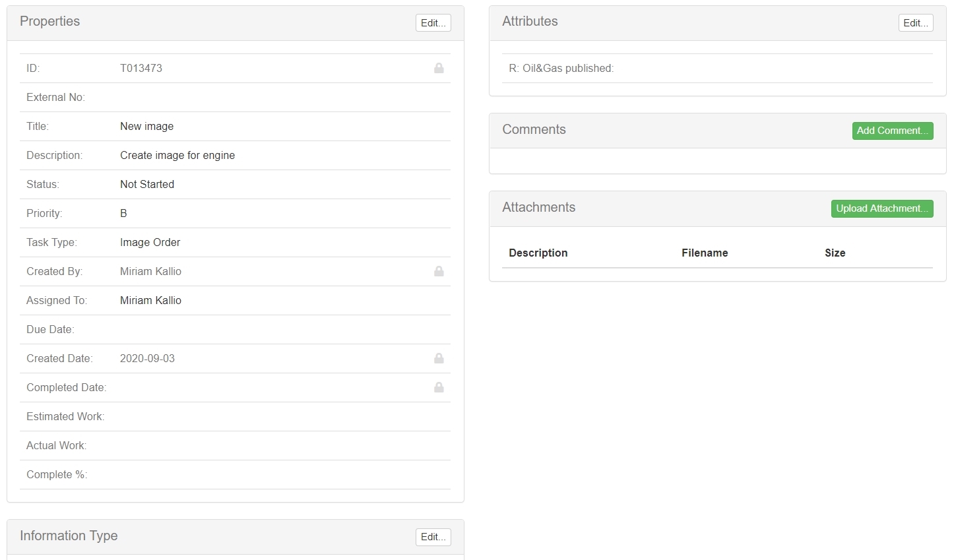Click the lock icon in Created By row
This screenshot has width=954, height=560.
coord(439,271)
